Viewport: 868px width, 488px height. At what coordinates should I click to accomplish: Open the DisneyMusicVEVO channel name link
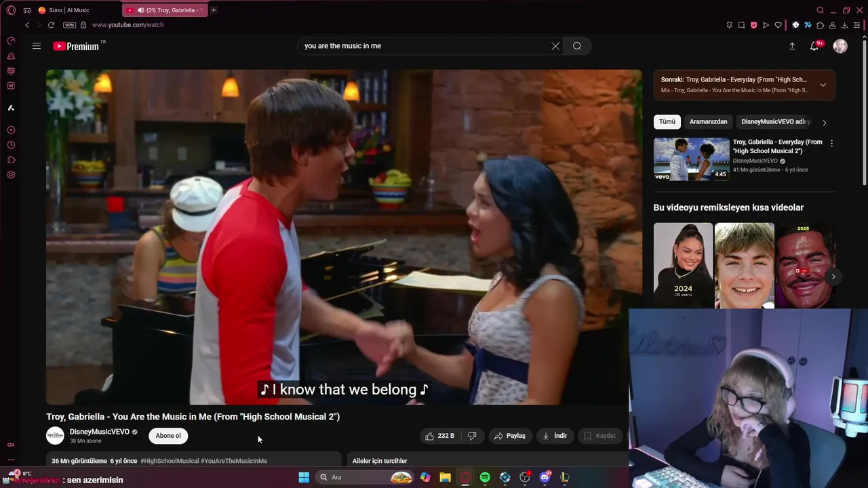pos(99,432)
